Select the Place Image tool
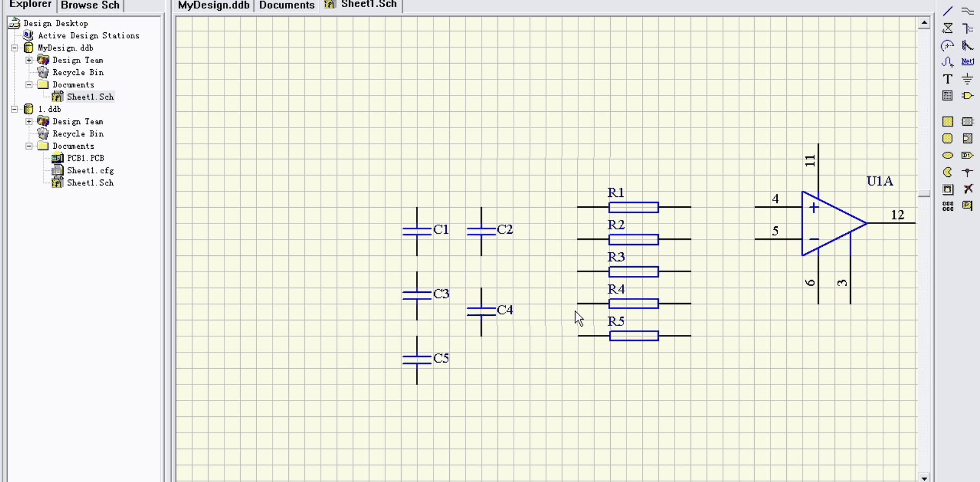This screenshot has height=482, width=980. (x=948, y=189)
